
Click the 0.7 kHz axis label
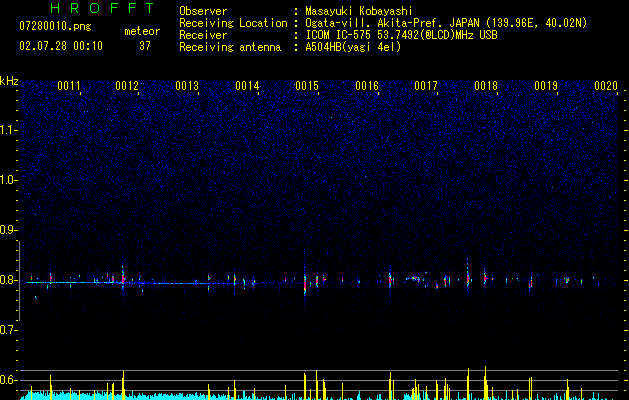click(x=9, y=330)
